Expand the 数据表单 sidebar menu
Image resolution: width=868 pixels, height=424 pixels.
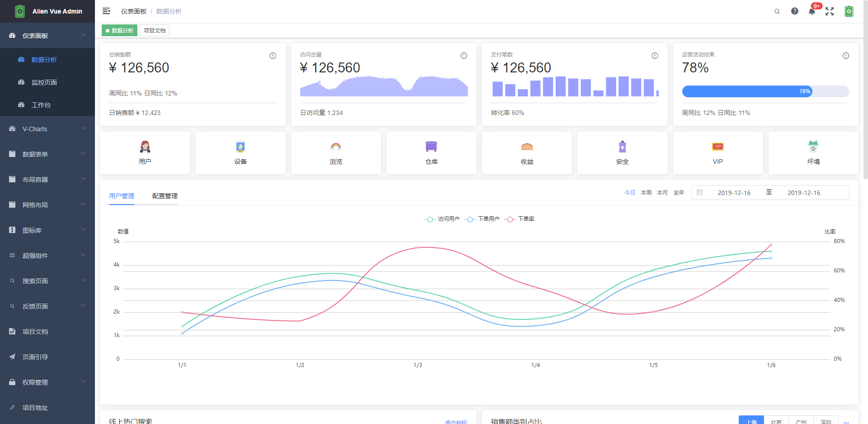(x=47, y=154)
